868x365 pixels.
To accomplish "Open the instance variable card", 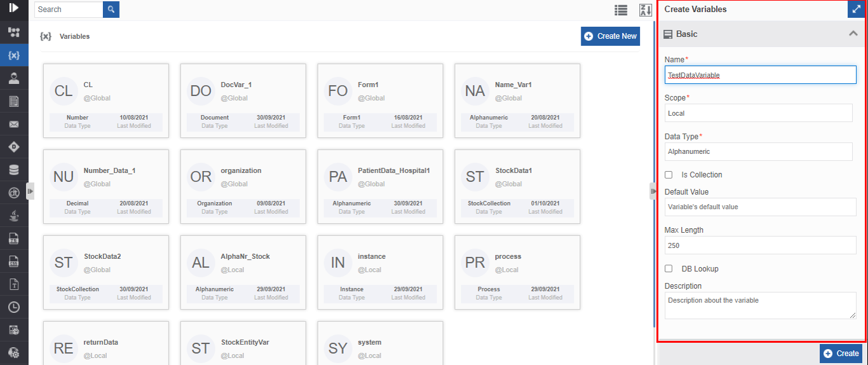I will tap(380, 272).
